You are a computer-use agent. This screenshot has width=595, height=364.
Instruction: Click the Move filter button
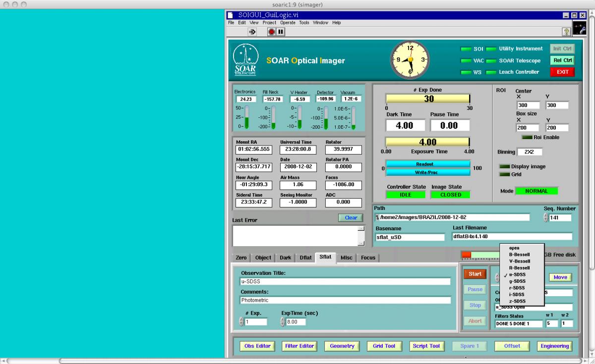tap(560, 277)
